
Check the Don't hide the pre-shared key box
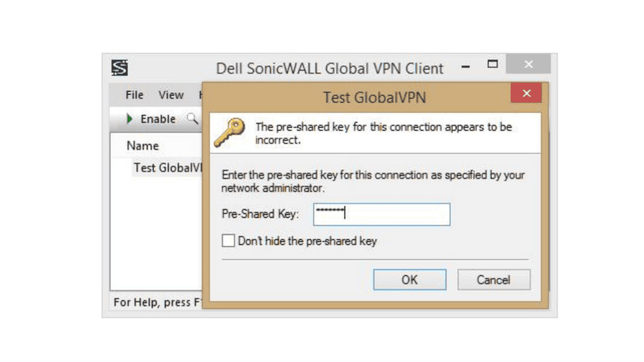click(x=228, y=241)
